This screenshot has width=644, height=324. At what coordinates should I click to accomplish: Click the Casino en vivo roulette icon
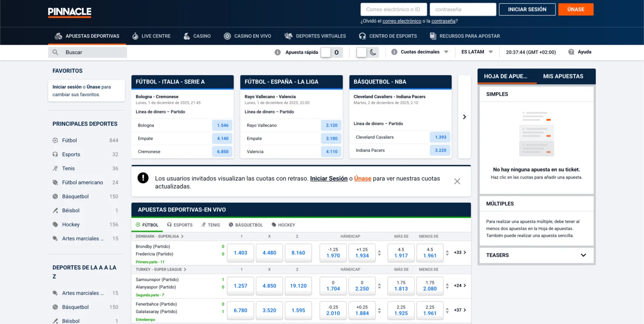227,36
